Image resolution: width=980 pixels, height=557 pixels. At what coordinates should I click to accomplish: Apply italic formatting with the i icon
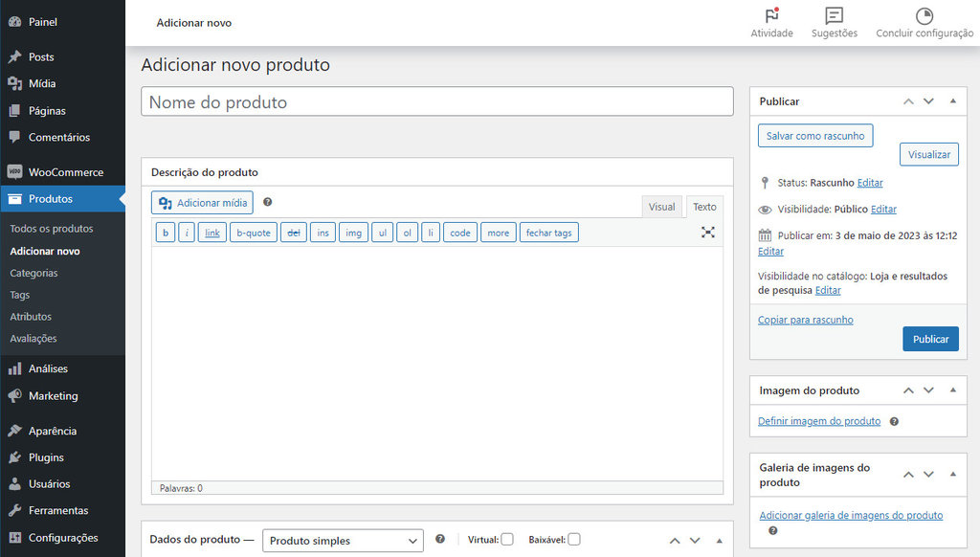point(187,232)
